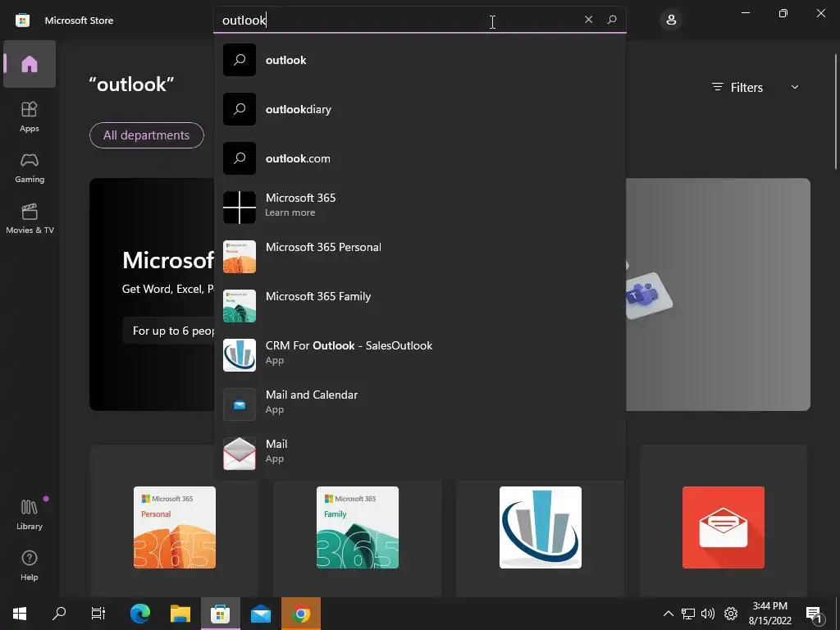Click the All departments filter pill
Image resolution: width=840 pixels, height=630 pixels.
click(146, 135)
